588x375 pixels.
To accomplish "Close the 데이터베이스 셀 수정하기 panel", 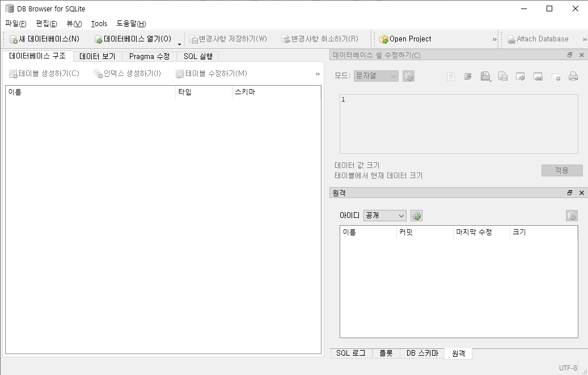I will 582,55.
